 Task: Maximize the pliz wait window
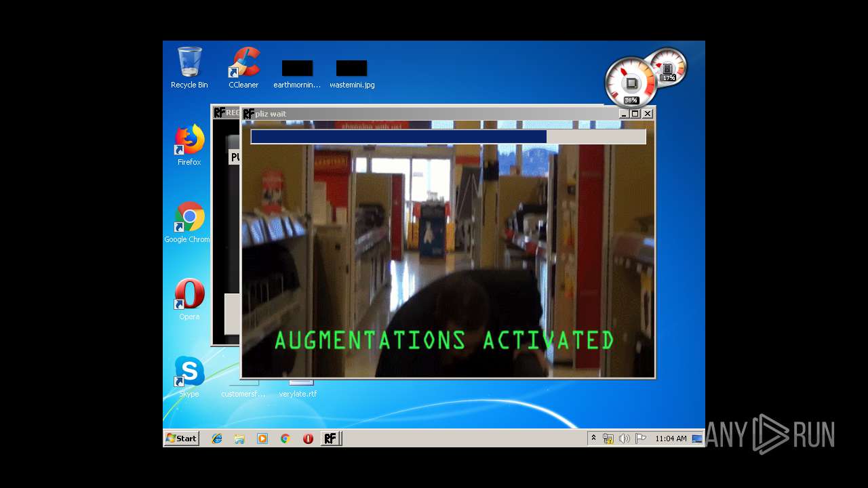pos(635,114)
